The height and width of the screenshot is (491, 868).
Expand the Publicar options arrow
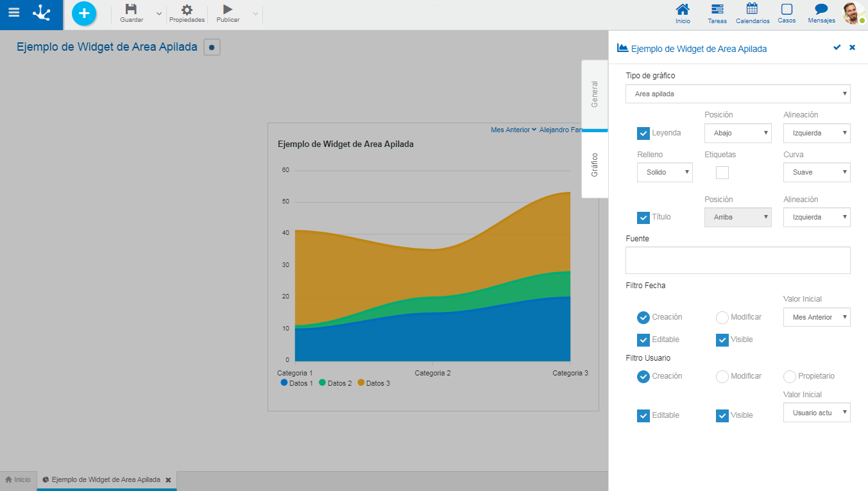pos(255,13)
